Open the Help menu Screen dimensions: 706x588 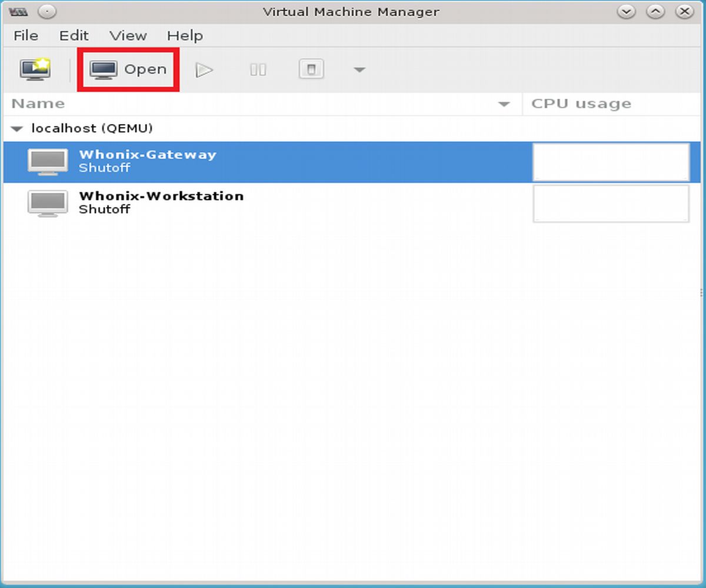point(185,36)
